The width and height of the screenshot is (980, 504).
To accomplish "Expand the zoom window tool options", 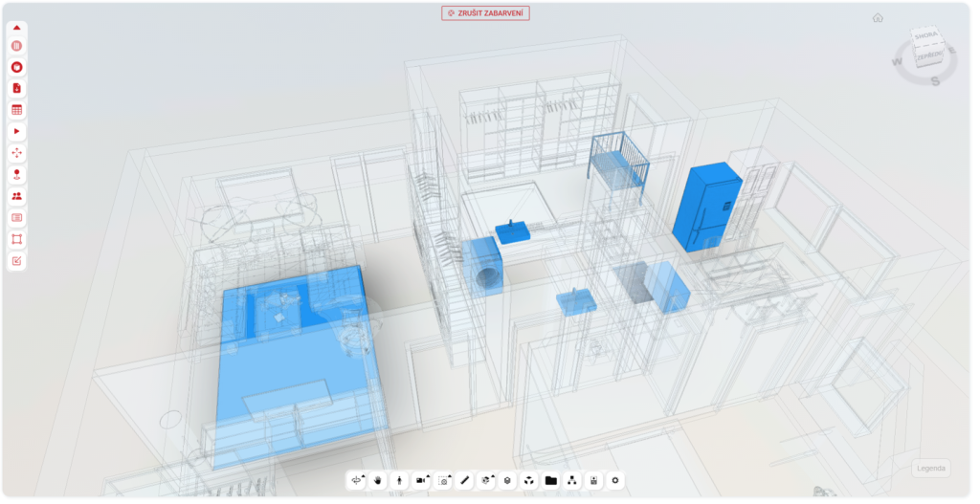I will click(x=444, y=481).
